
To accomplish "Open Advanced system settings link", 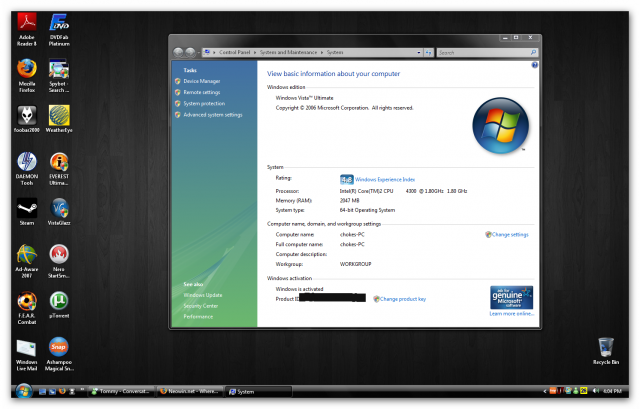I will click(213, 115).
